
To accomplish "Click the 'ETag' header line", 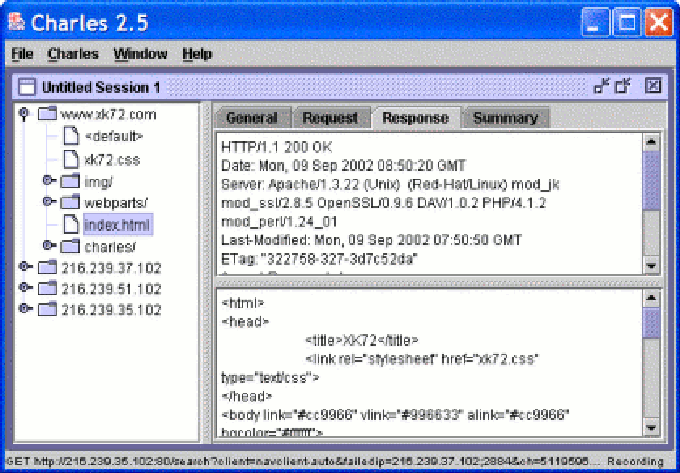I will click(x=319, y=259).
